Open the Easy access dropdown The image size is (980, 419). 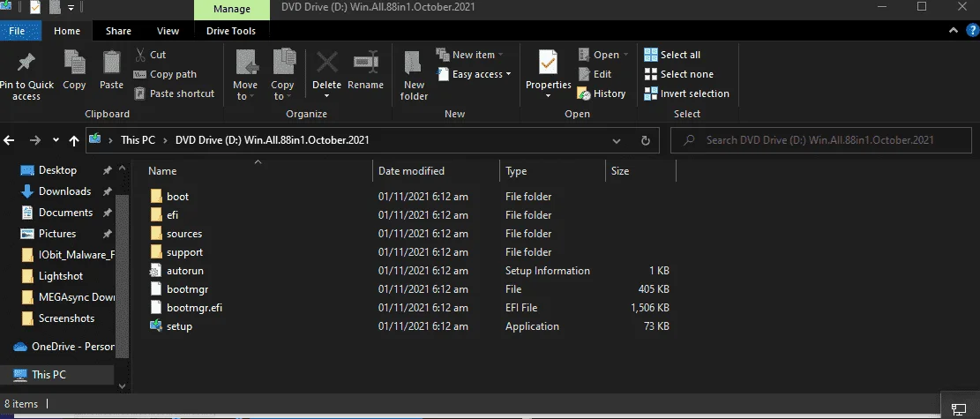(474, 74)
